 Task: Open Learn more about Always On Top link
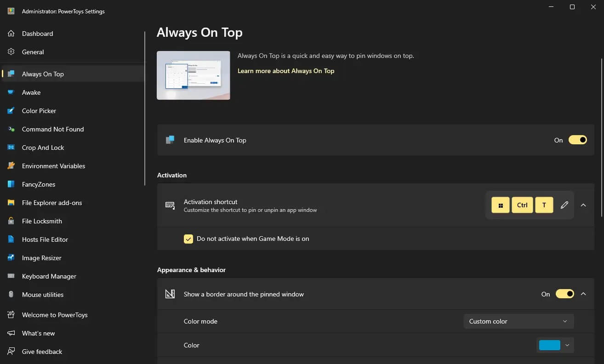(286, 71)
